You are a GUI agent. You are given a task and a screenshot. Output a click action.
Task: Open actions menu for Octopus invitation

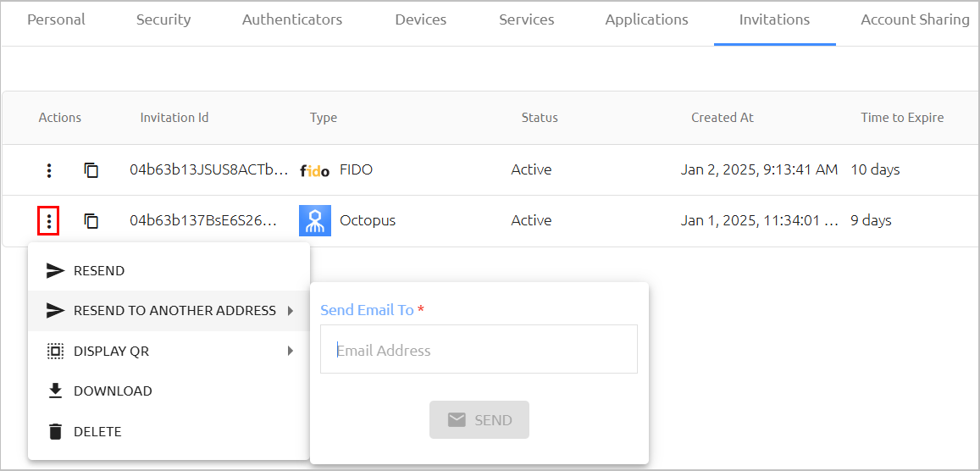49,220
